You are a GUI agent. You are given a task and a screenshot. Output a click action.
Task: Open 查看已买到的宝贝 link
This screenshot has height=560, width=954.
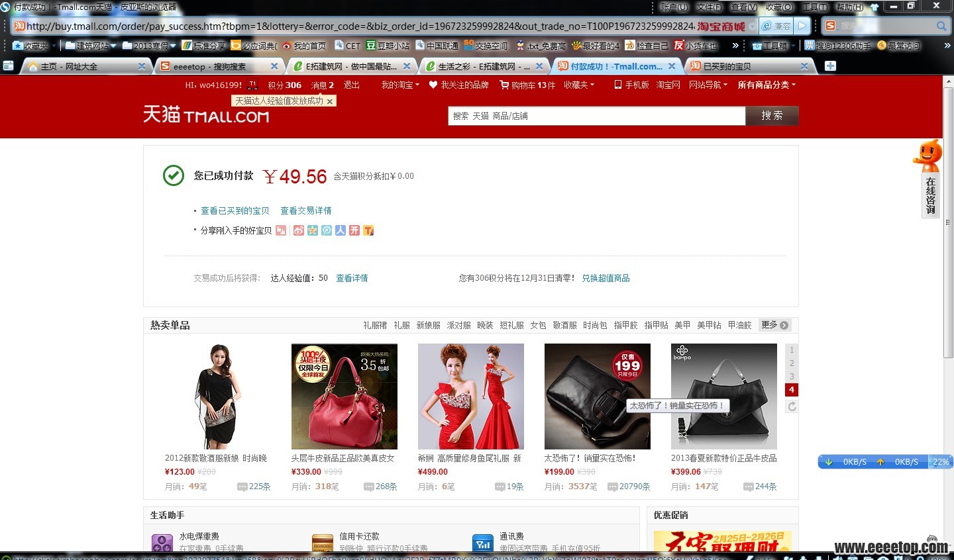(235, 210)
